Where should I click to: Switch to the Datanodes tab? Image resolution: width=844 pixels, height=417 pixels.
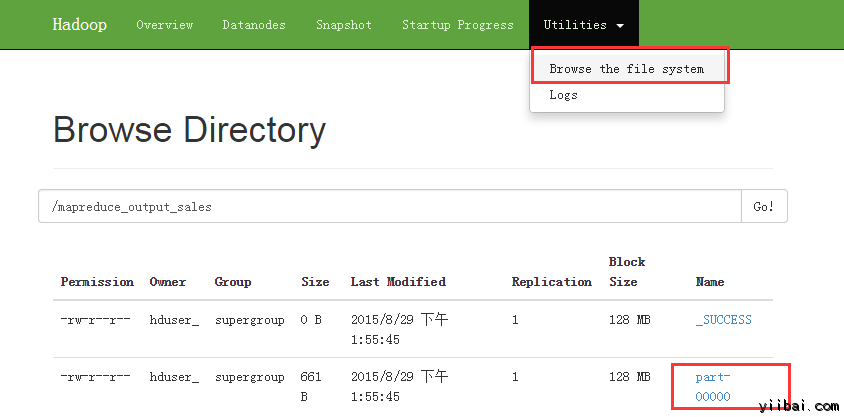253,25
